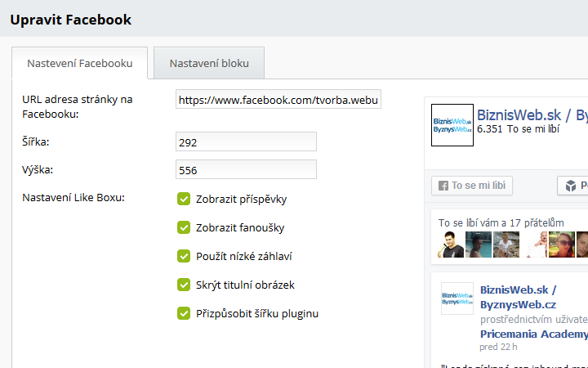The image size is (588, 368).
Task: Click the second fan photo with blue water
Action: [x=479, y=245]
